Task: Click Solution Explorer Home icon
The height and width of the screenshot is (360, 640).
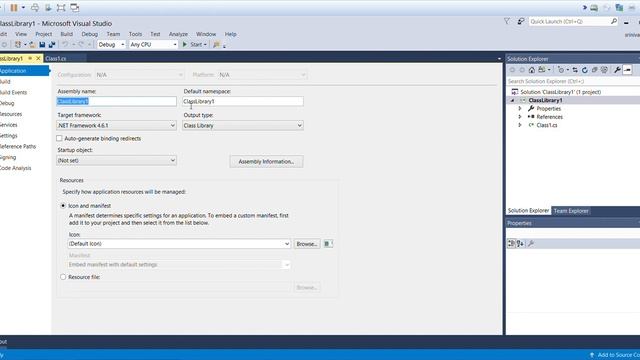Action: 532,70
